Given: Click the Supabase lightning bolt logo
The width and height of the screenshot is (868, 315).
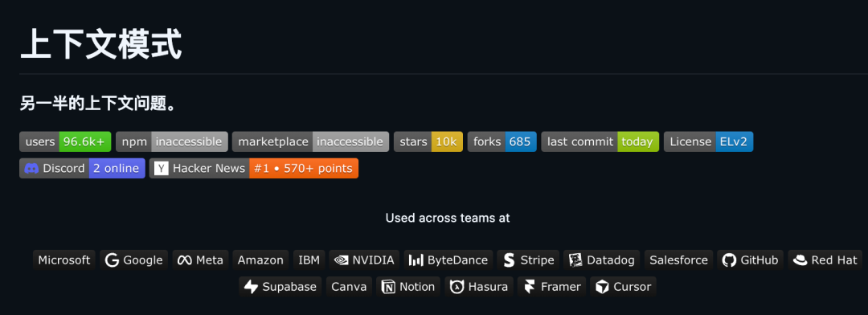Looking at the screenshot, I should 252,287.
